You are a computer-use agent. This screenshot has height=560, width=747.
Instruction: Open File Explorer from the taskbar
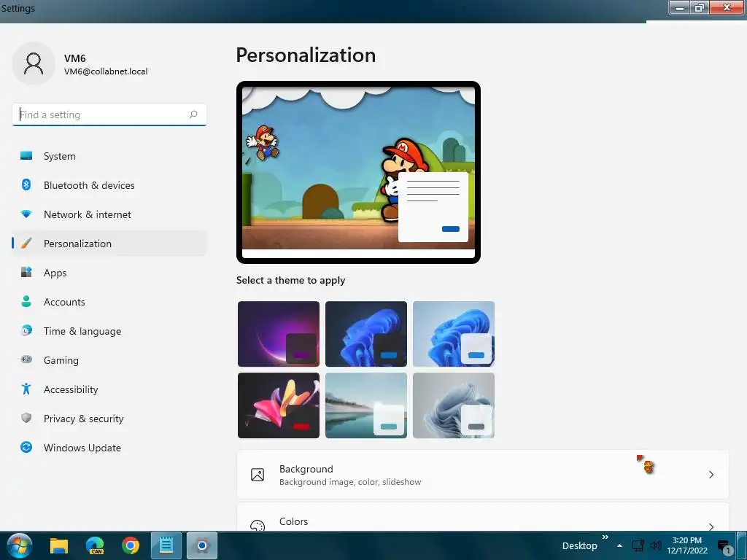(x=60, y=545)
